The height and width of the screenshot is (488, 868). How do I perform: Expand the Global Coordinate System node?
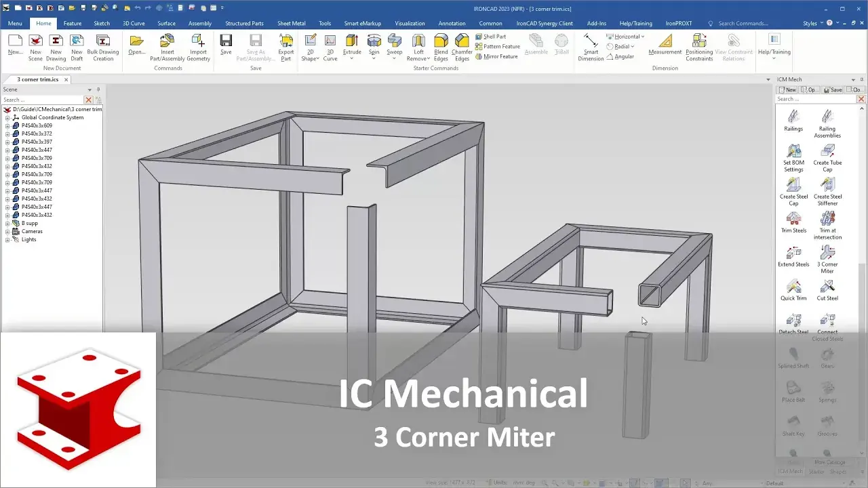tap(7, 117)
